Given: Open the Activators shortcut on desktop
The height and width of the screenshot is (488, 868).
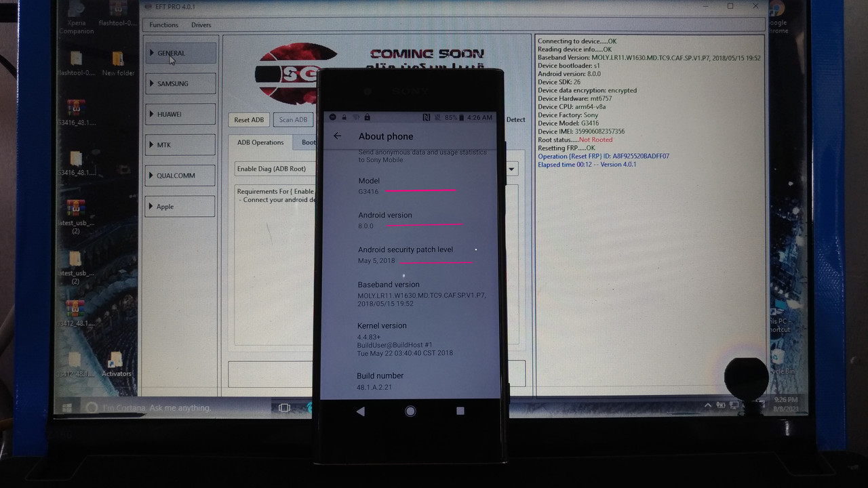Looking at the screenshot, I should coord(116,363).
